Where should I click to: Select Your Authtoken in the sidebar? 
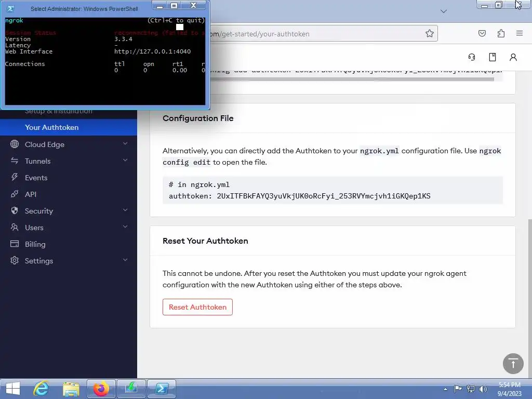coord(69,127)
